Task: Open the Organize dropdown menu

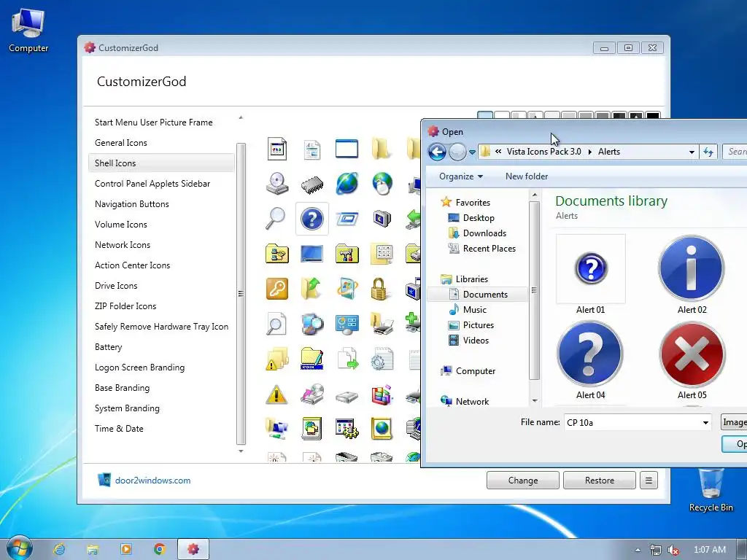Action: pyautogui.click(x=461, y=176)
